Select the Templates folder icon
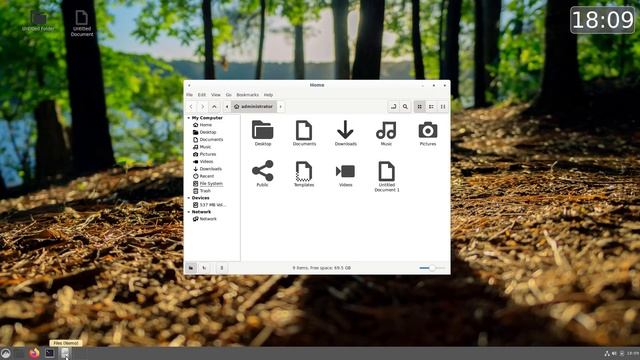Viewport: 640px width, 360px height. [x=304, y=173]
